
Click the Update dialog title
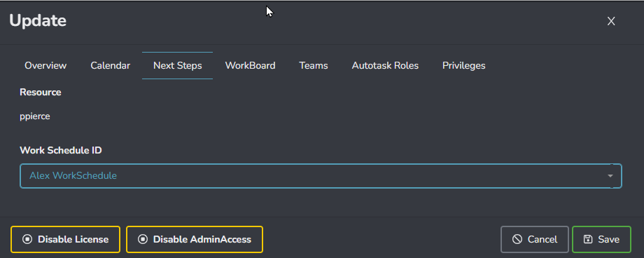(x=38, y=20)
